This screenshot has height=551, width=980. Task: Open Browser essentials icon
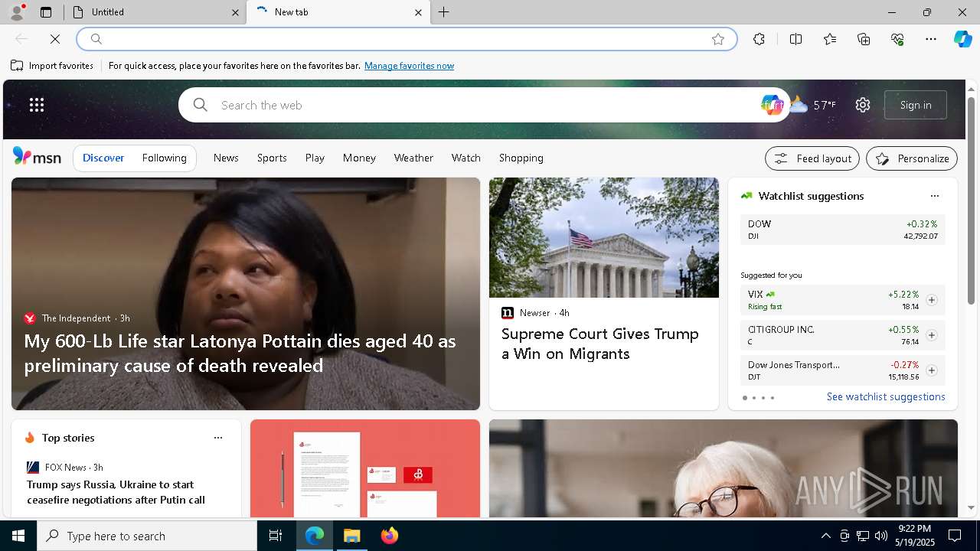click(x=897, y=39)
